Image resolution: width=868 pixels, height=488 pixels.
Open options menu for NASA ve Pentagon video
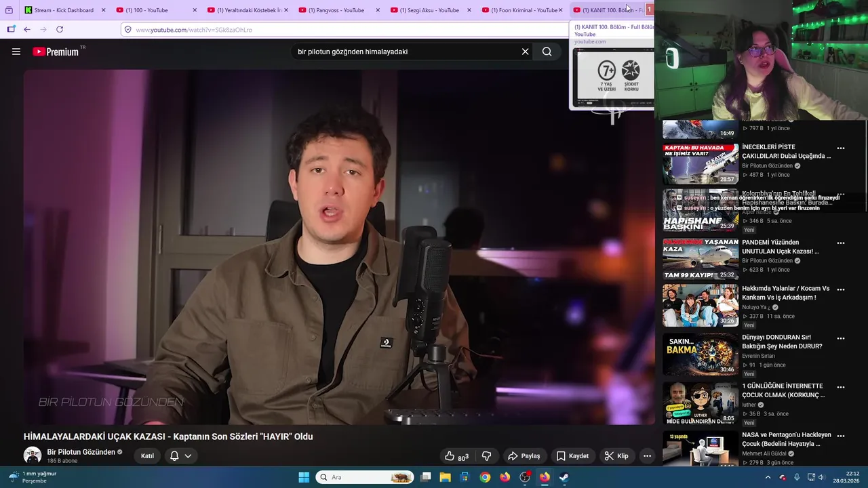[x=841, y=435]
